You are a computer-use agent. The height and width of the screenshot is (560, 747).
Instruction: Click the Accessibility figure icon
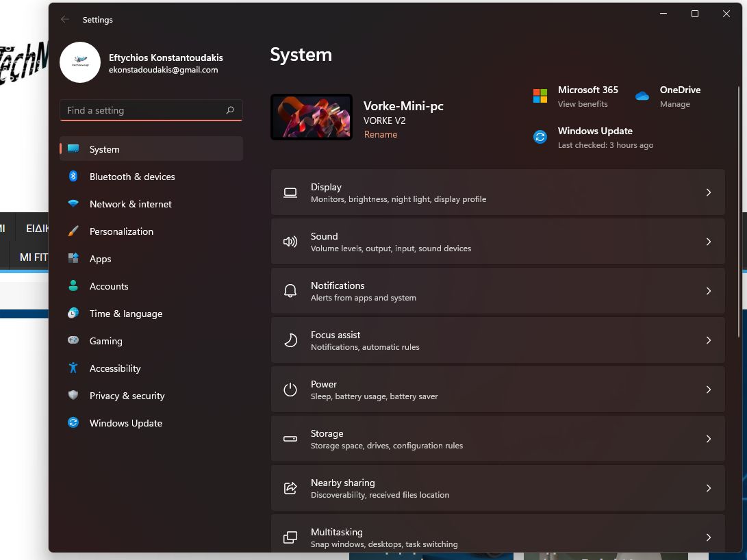pos(73,368)
